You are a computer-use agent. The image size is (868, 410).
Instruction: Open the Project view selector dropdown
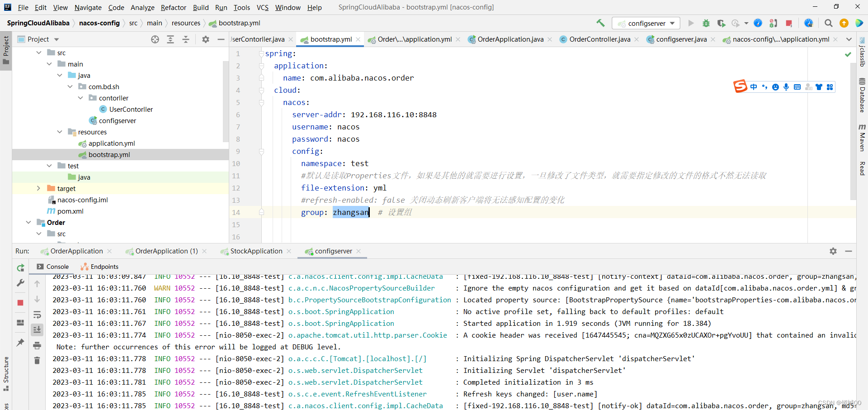[x=57, y=39]
